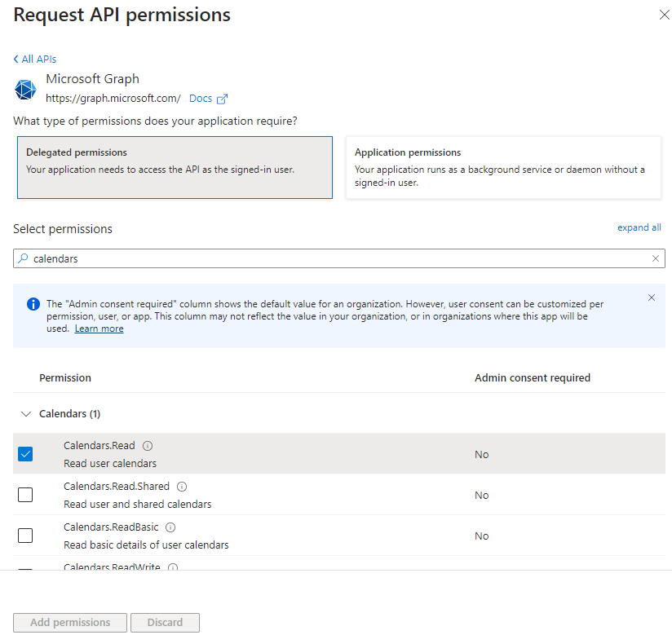This screenshot has width=672, height=635.
Task: Open the Learn more link
Action: click(99, 329)
